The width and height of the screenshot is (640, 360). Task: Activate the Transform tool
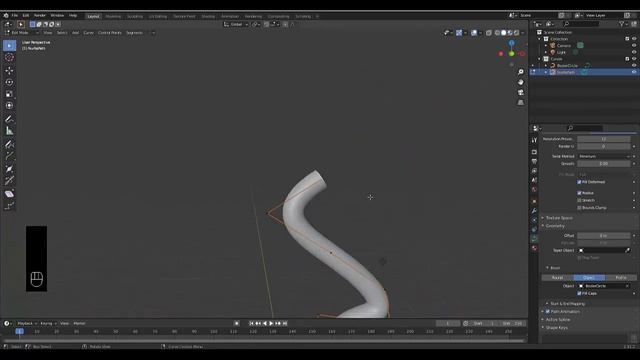(x=9, y=105)
